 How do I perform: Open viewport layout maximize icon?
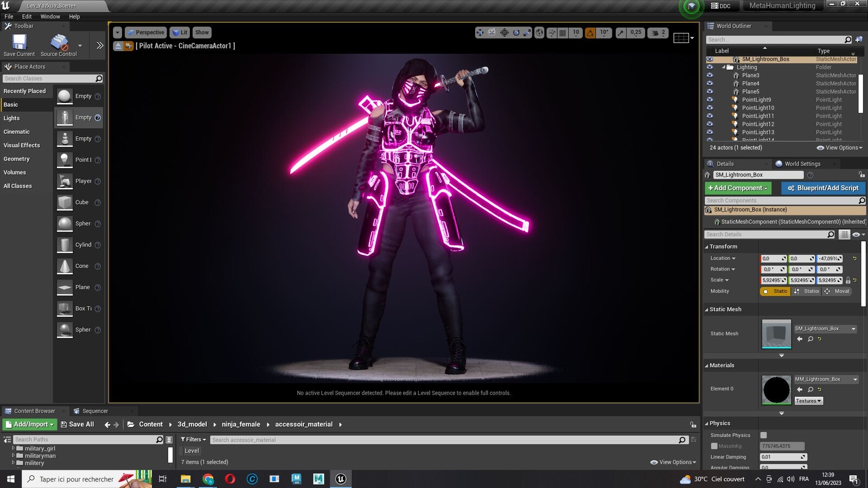click(681, 37)
